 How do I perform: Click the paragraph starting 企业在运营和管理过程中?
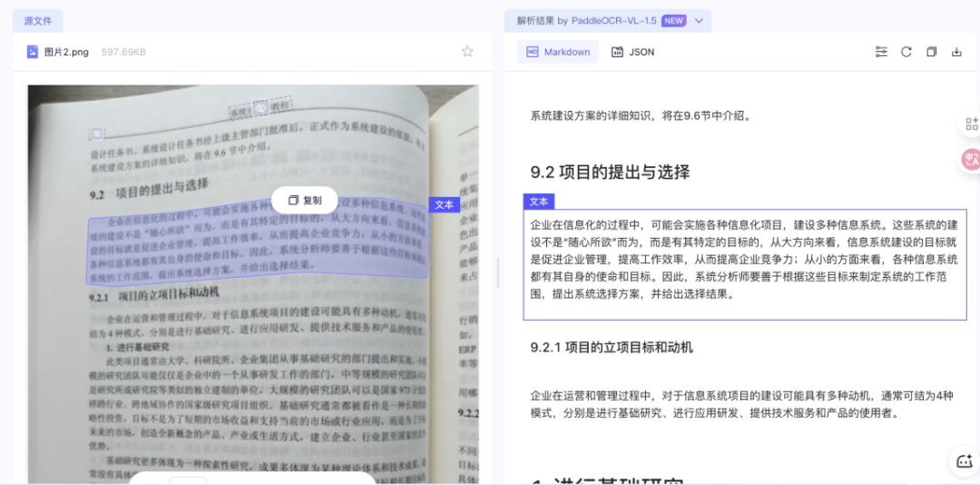(x=742, y=404)
